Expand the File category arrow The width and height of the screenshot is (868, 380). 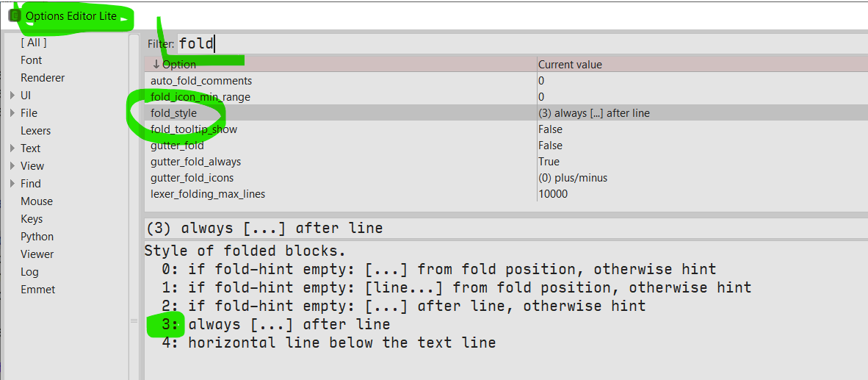(13, 113)
